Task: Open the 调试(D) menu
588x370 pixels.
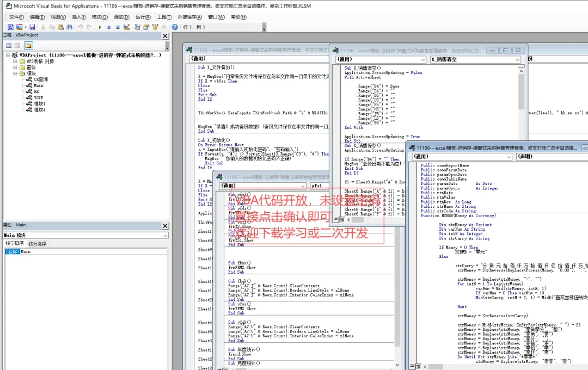Action: coord(121,17)
